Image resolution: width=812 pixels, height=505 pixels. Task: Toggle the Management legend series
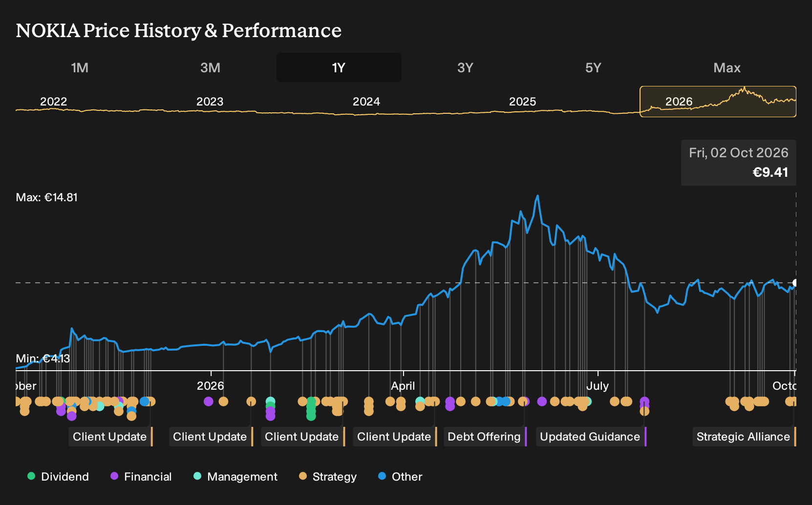point(235,476)
